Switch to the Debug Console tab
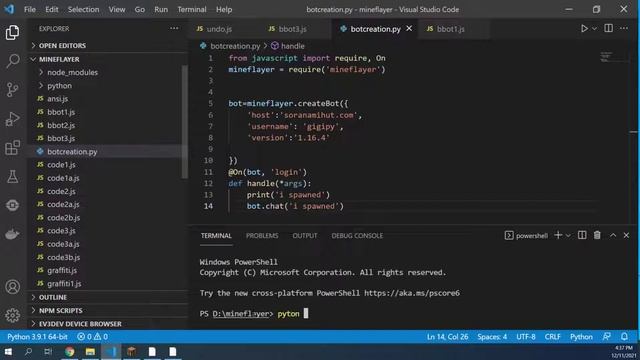The width and height of the screenshot is (640, 360). pyautogui.click(x=357, y=236)
